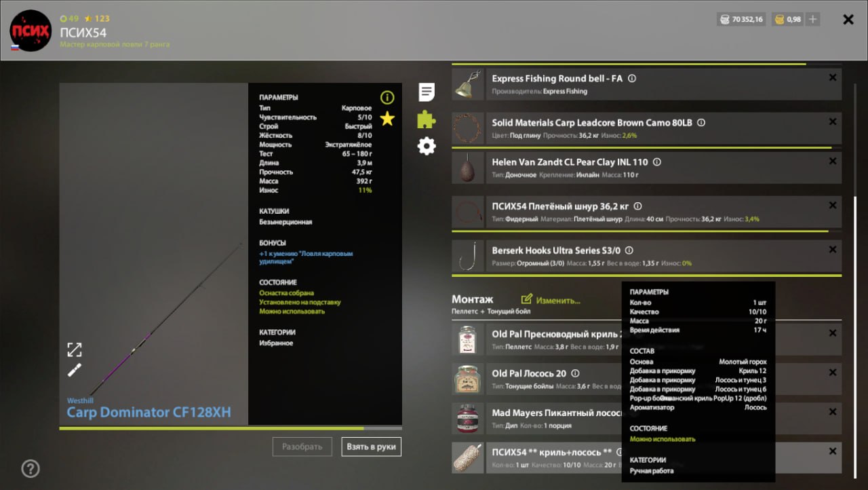Open the notes document icon
The image size is (868, 490).
(427, 92)
